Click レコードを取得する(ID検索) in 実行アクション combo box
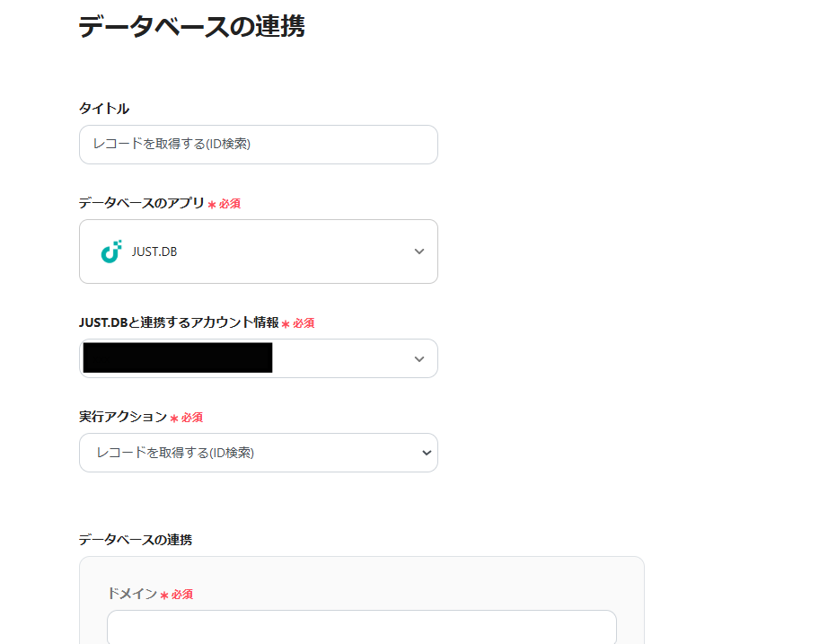 (x=175, y=453)
